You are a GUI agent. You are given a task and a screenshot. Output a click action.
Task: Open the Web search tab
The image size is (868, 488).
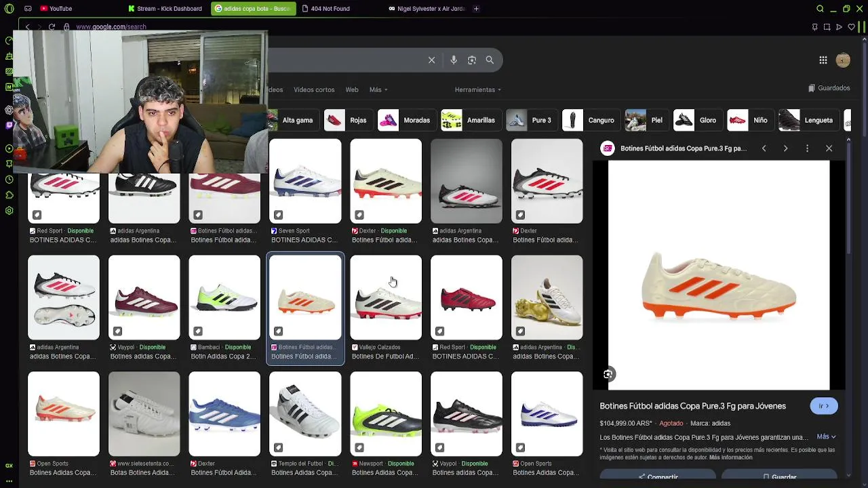352,89
